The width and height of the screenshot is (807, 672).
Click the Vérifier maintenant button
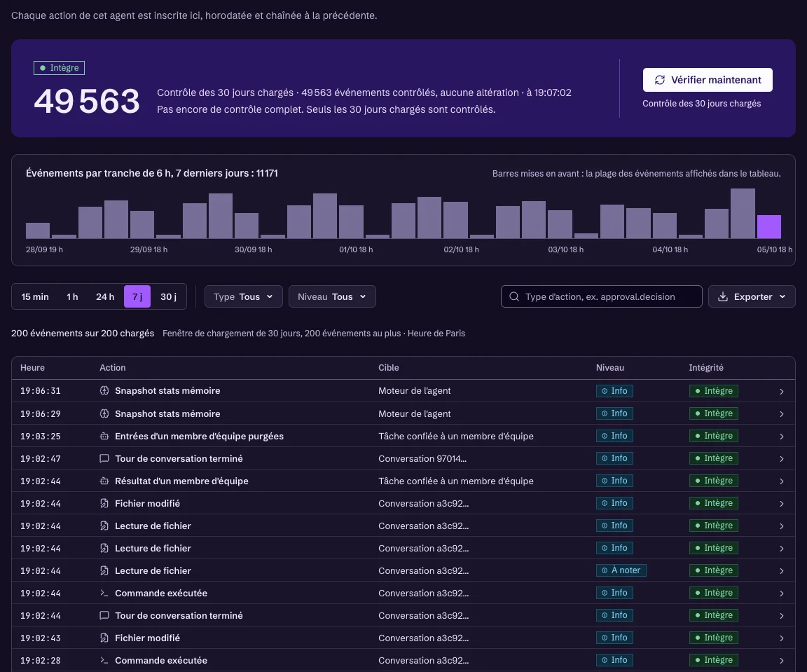[708, 80]
